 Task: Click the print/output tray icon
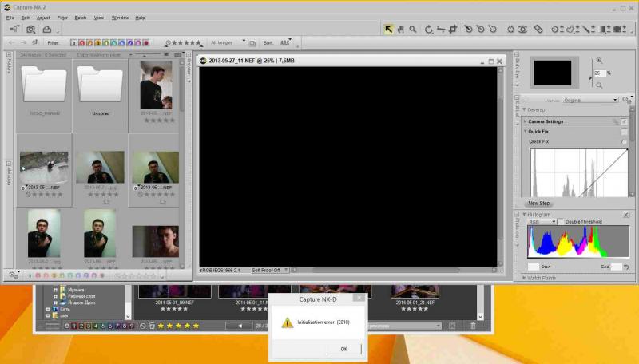pos(47,30)
